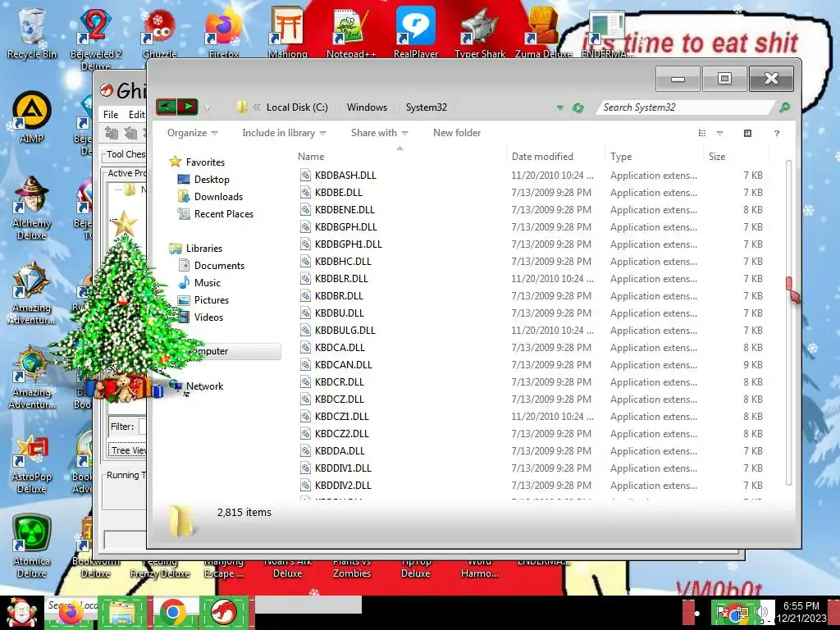840x630 pixels.
Task: Click the change view icon
Action: (x=702, y=133)
